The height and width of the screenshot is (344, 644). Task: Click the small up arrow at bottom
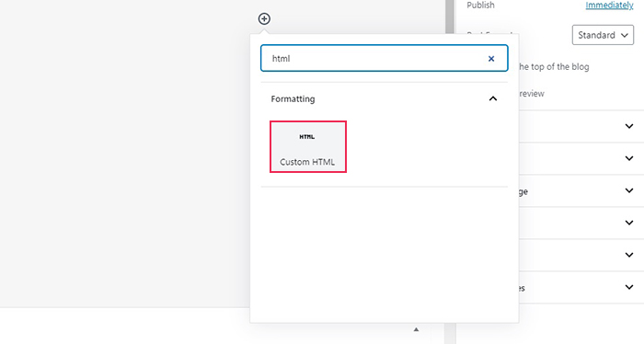tap(416, 329)
